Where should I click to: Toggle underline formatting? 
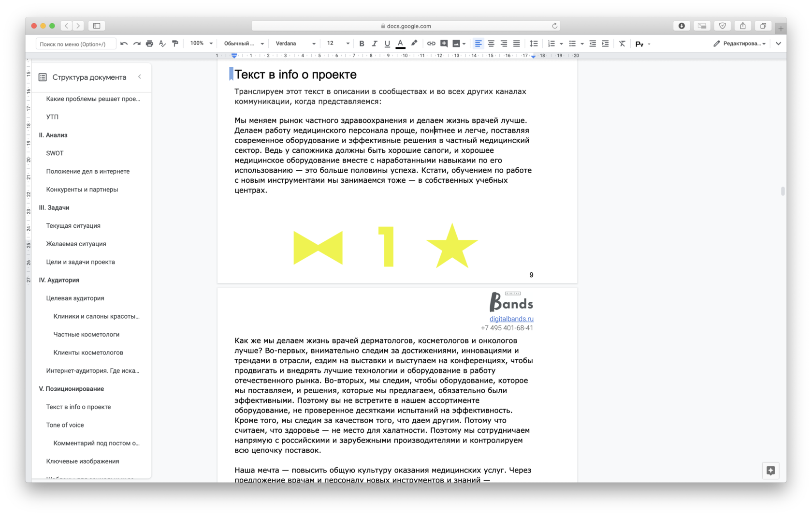(387, 44)
